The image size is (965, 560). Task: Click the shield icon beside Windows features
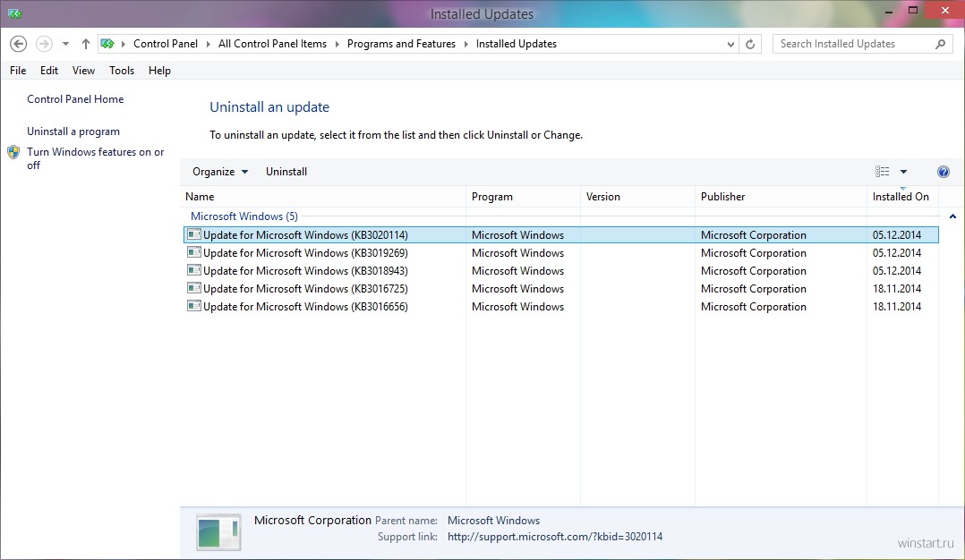[x=13, y=152]
